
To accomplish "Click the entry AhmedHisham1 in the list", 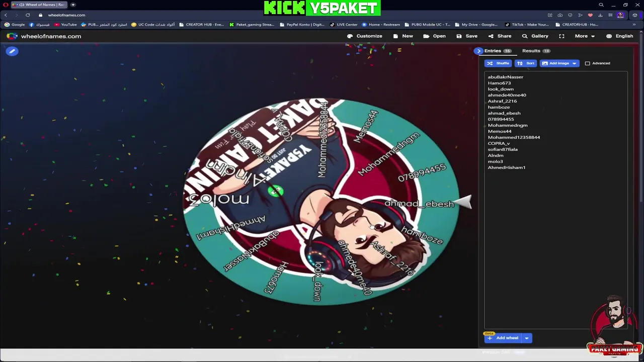I will tap(506, 167).
